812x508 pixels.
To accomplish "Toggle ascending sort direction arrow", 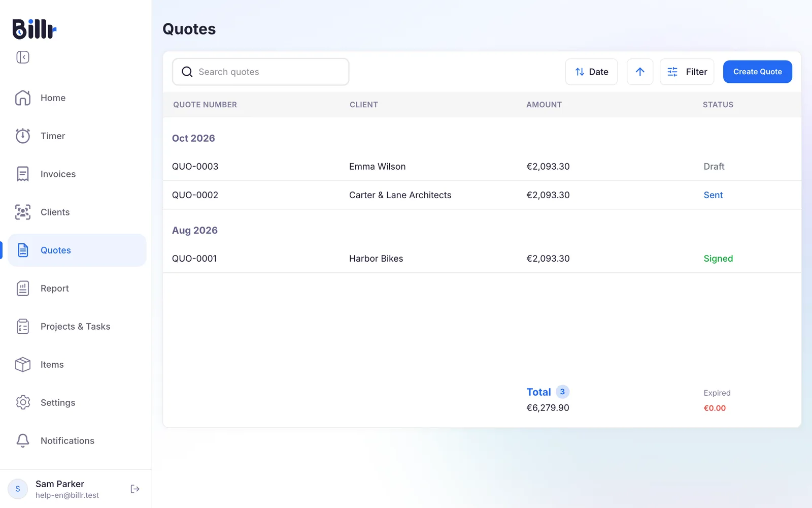I will coord(640,72).
